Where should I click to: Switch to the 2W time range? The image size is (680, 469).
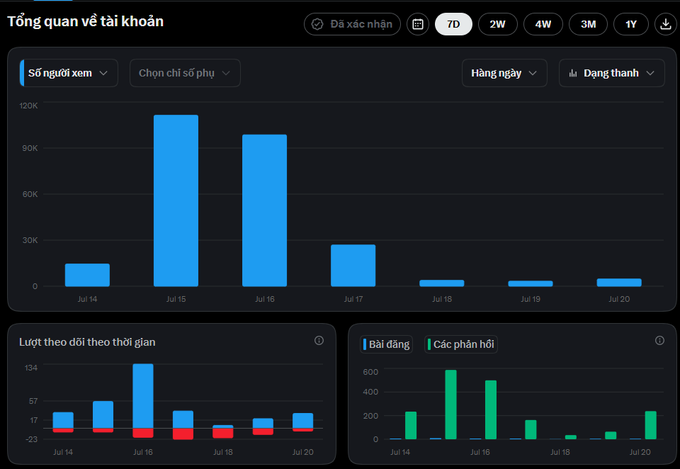pyautogui.click(x=497, y=24)
